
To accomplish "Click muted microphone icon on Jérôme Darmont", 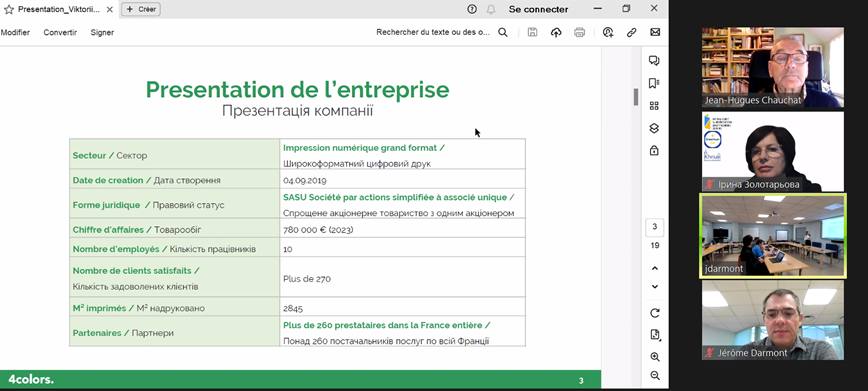I will point(709,353).
